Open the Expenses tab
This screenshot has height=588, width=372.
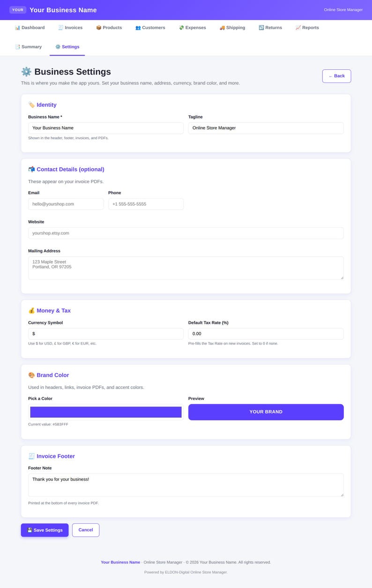(x=193, y=28)
